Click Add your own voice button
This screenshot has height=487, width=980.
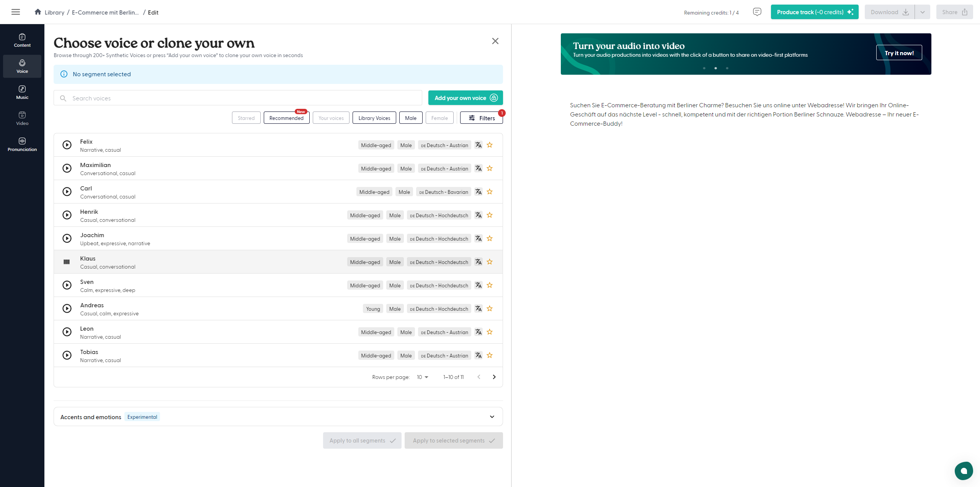[465, 98]
